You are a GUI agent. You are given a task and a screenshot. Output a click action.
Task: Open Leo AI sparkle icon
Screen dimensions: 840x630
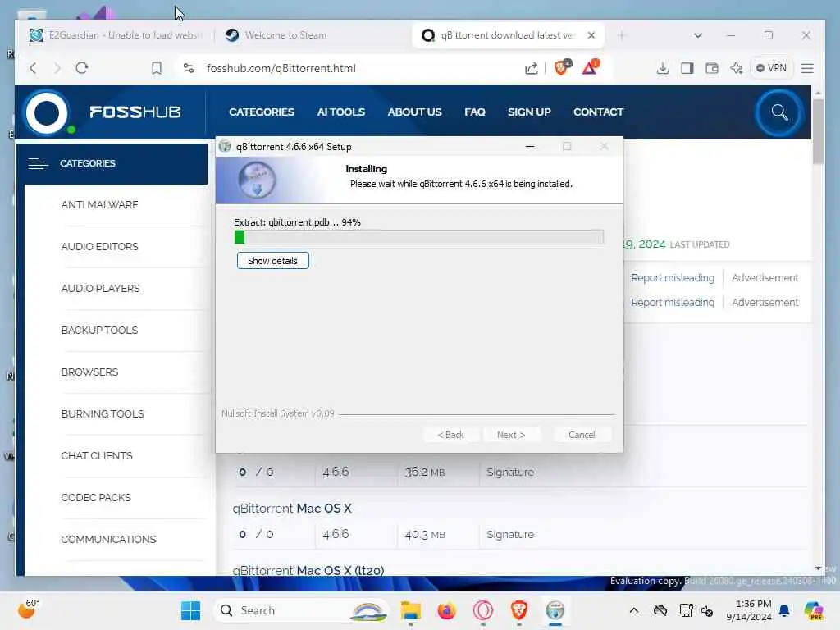737,68
